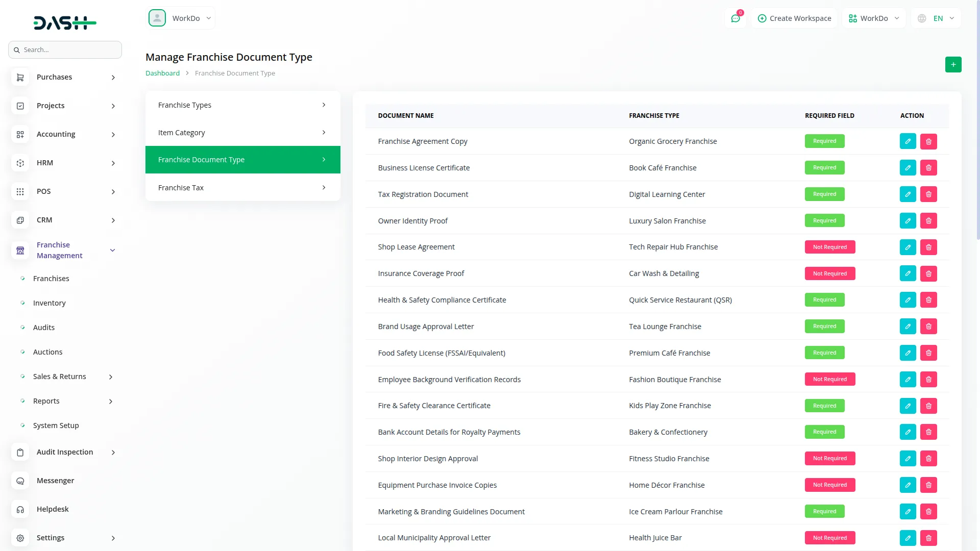Collapse the Franchise Management menu chevron
The image size is (980, 551).
pos(112,250)
